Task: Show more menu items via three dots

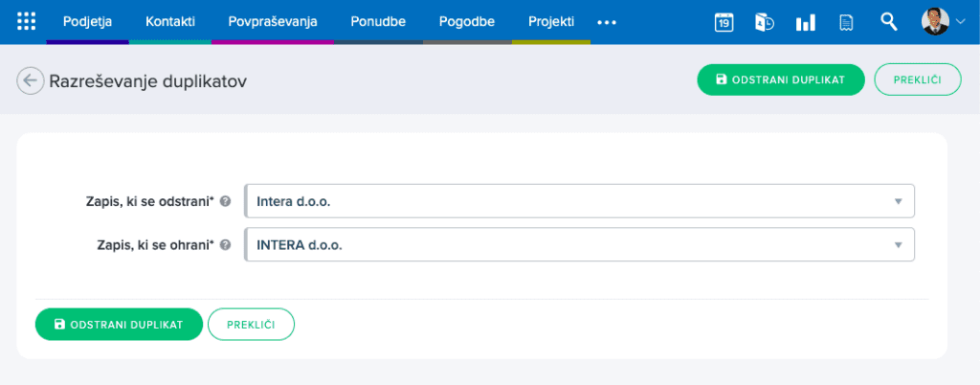Action: tap(607, 22)
